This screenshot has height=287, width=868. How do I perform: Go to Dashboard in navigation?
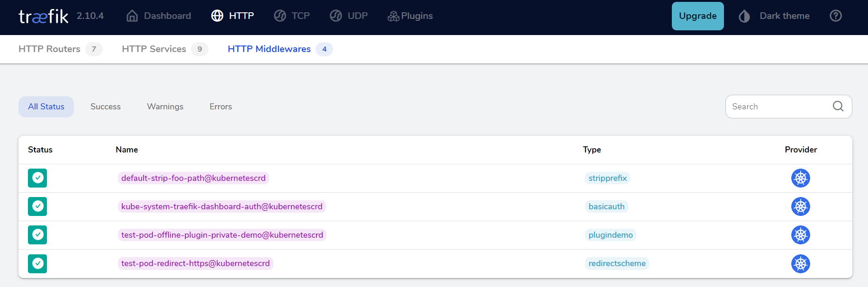(x=167, y=16)
